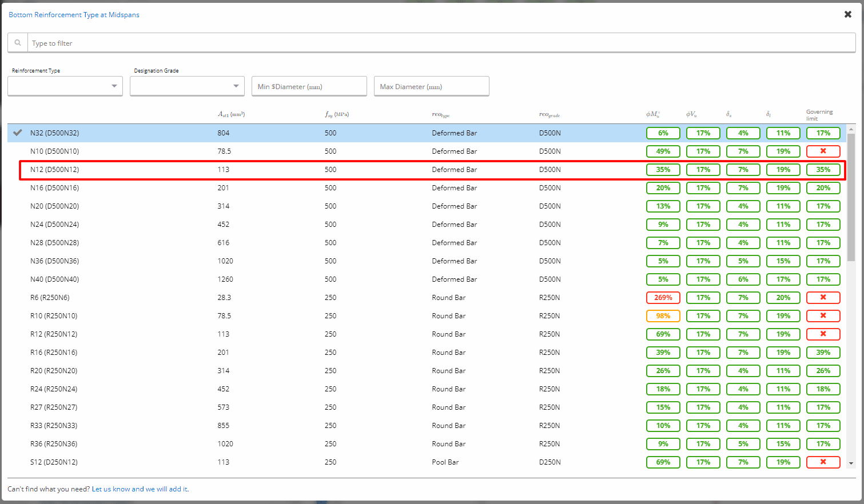Click the checkmark on N32 row

[x=18, y=133]
